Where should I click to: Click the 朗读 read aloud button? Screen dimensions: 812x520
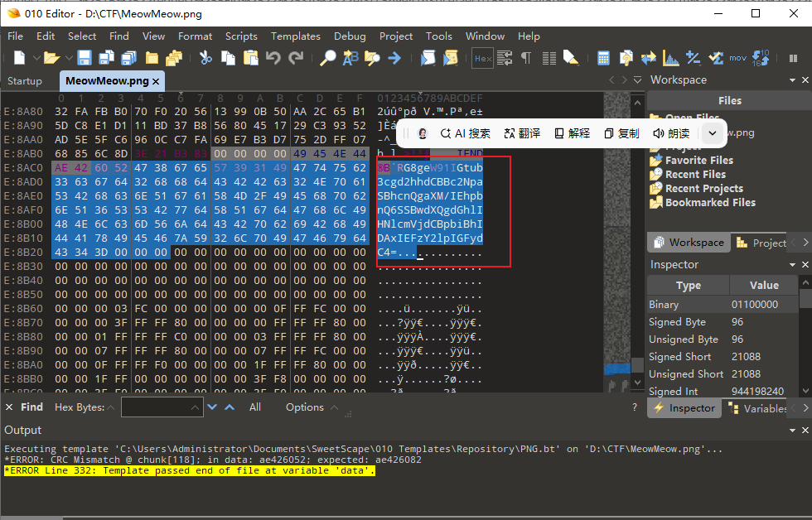(x=671, y=133)
